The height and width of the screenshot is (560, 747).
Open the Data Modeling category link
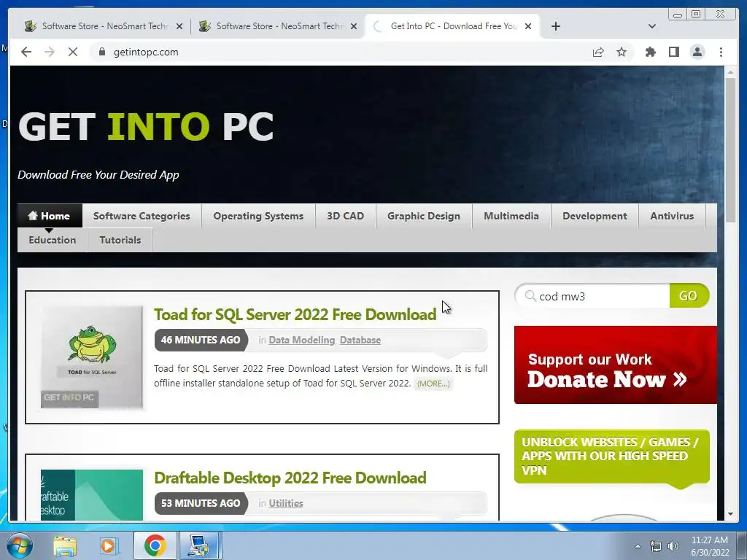pos(301,340)
